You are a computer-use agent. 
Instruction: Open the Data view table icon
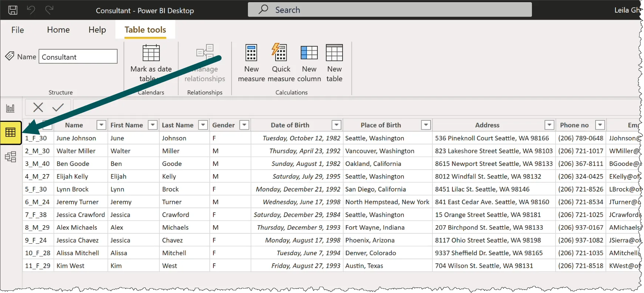click(11, 132)
